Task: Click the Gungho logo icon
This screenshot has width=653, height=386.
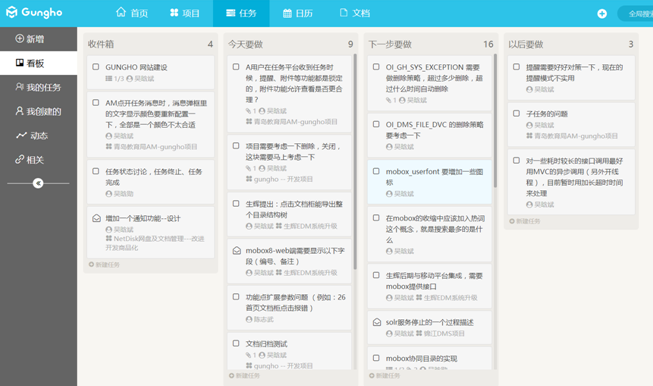Action: pos(12,12)
